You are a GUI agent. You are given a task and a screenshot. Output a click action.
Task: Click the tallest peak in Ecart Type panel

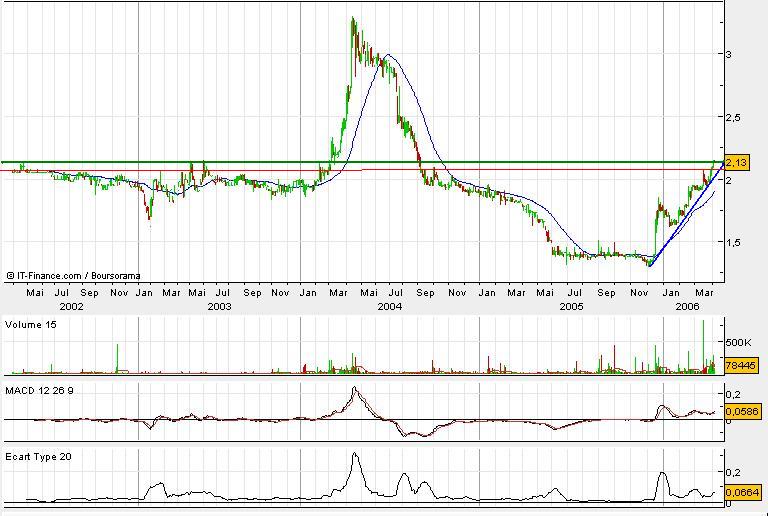tap(354, 455)
